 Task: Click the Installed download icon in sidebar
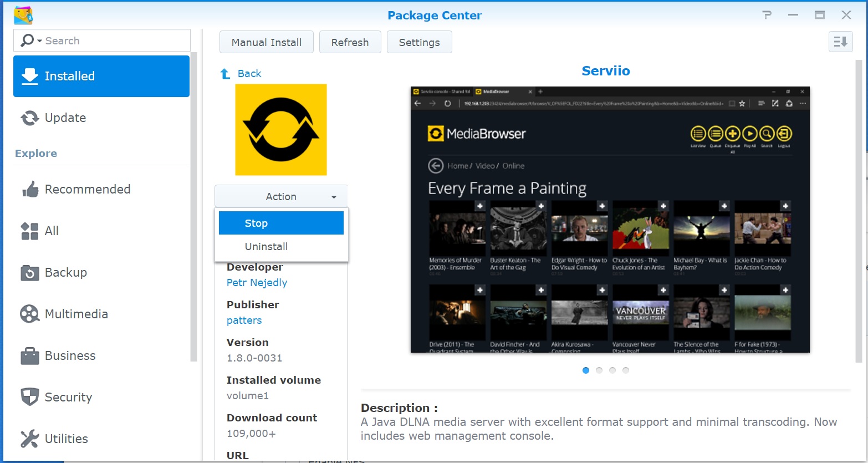click(30, 77)
